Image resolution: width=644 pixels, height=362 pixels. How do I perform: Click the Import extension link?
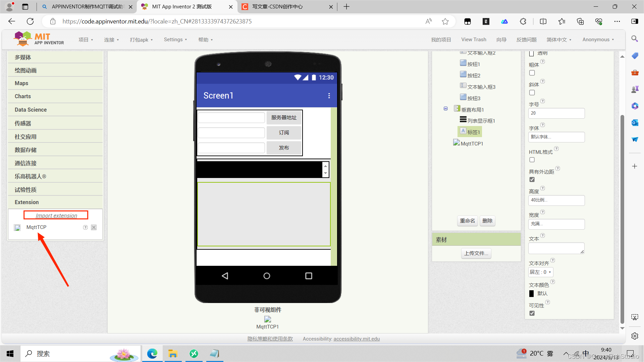(x=56, y=216)
